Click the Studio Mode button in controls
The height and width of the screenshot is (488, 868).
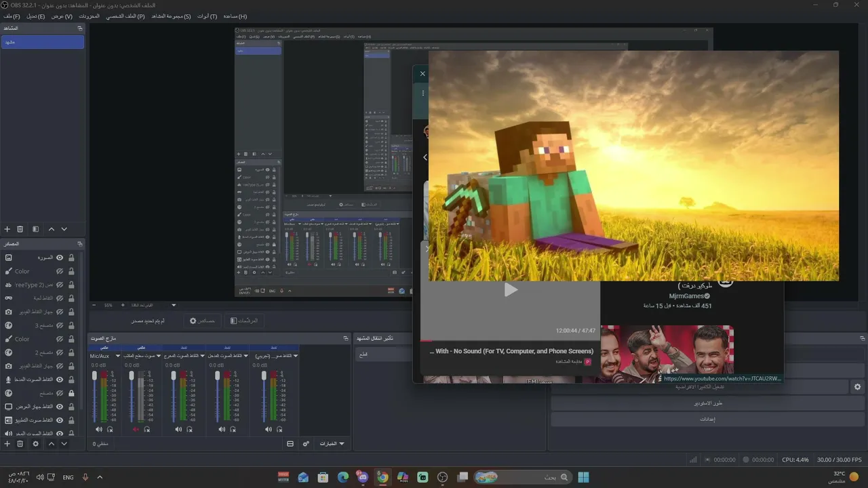point(707,403)
